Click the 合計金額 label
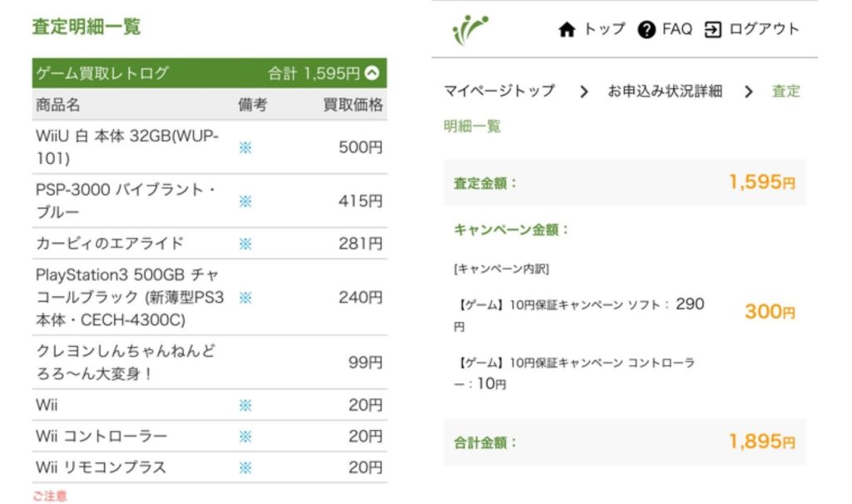 (485, 442)
